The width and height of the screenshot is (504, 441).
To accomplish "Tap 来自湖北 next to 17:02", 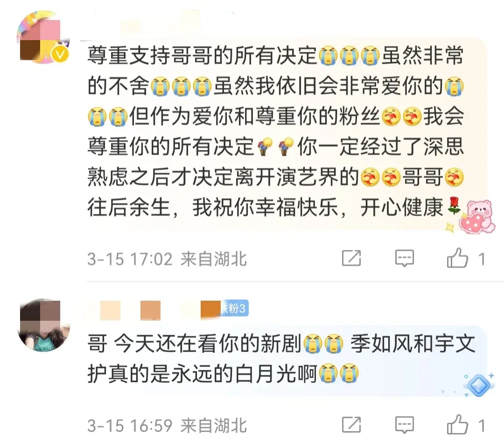I will point(214,259).
